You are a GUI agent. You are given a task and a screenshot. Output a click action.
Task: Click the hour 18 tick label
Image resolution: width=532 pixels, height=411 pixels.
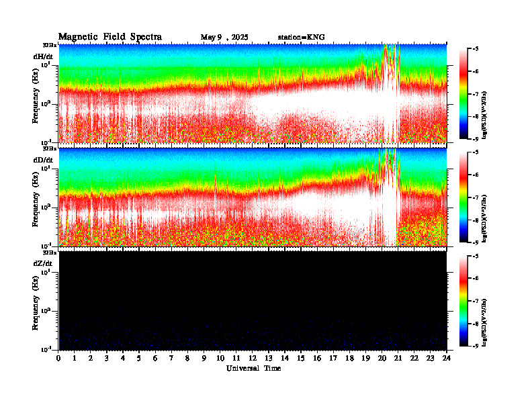click(x=349, y=358)
